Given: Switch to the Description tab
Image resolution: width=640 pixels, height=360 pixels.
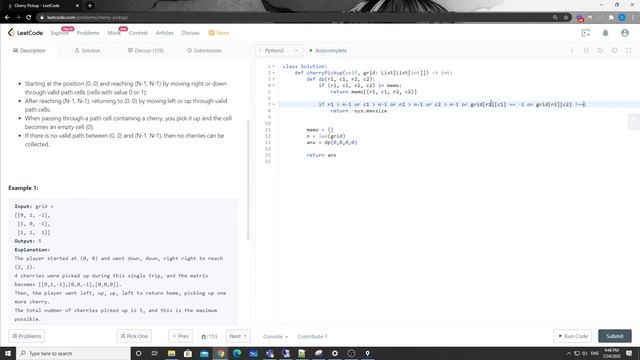Looking at the screenshot, I should [29, 51].
